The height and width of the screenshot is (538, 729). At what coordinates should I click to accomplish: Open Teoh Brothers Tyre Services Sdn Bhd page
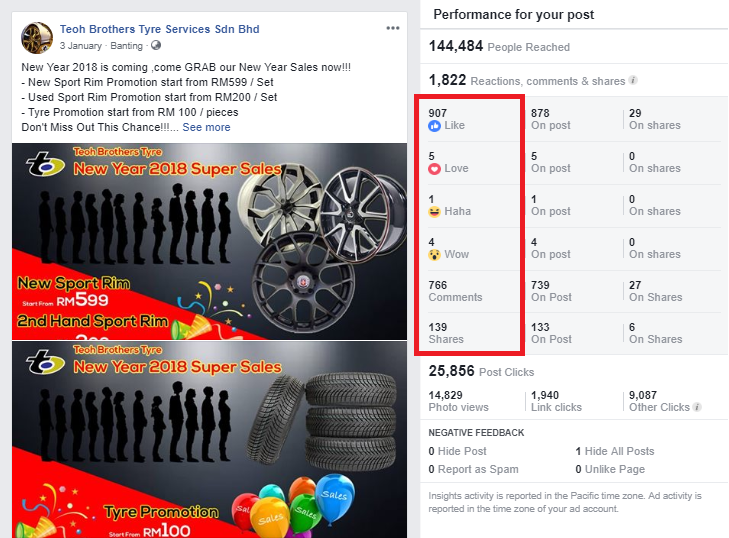159,30
